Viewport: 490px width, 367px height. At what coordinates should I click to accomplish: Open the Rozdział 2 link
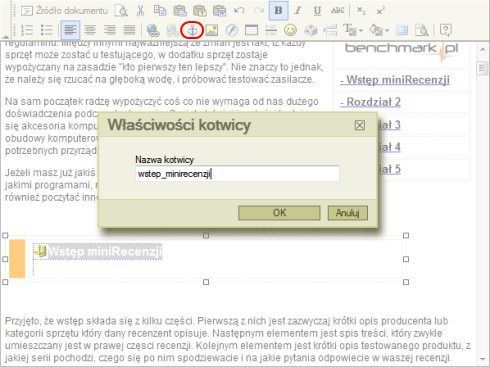point(370,102)
